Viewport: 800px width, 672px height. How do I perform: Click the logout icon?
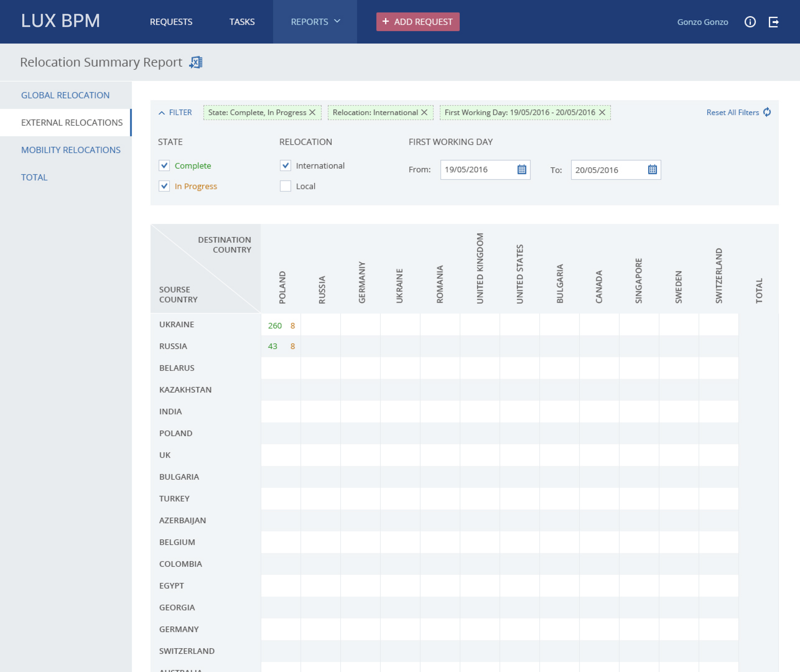coord(773,22)
